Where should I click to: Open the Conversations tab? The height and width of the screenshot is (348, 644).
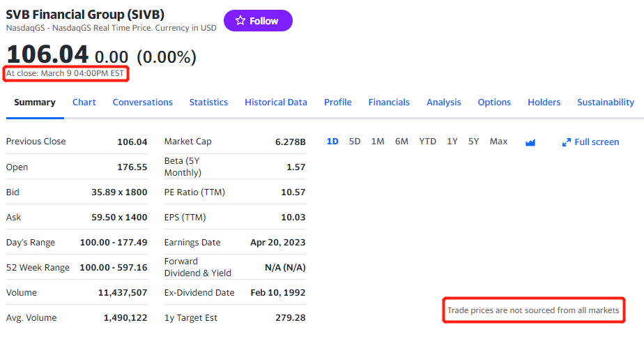(x=142, y=103)
